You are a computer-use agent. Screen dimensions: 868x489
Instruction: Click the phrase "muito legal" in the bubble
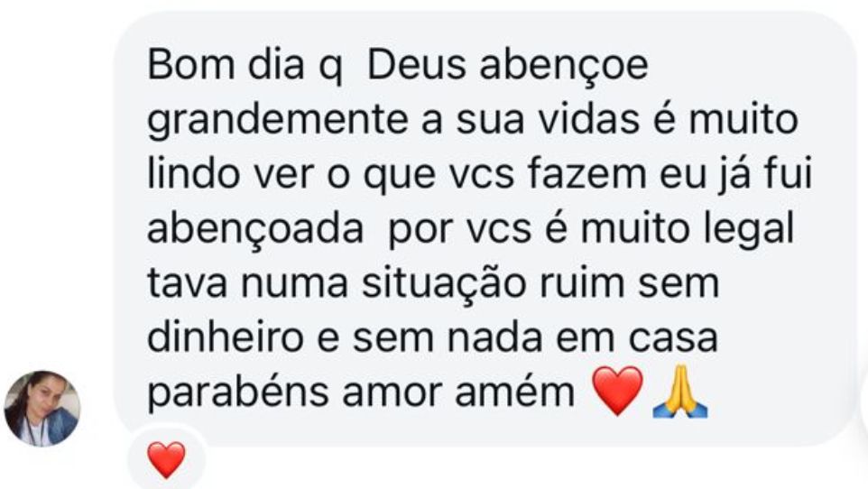pyautogui.click(x=688, y=230)
